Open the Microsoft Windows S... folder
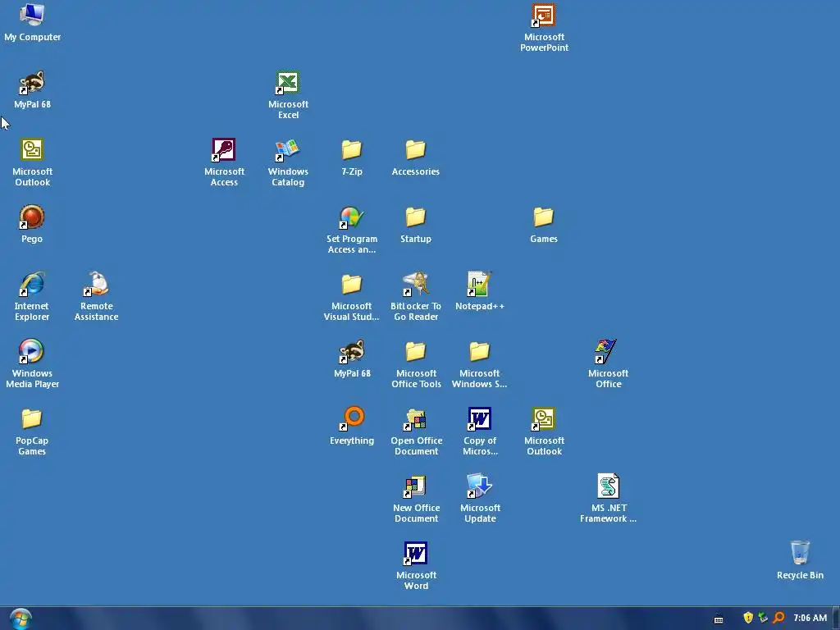Viewport: 840px width, 630px height. pos(479,364)
